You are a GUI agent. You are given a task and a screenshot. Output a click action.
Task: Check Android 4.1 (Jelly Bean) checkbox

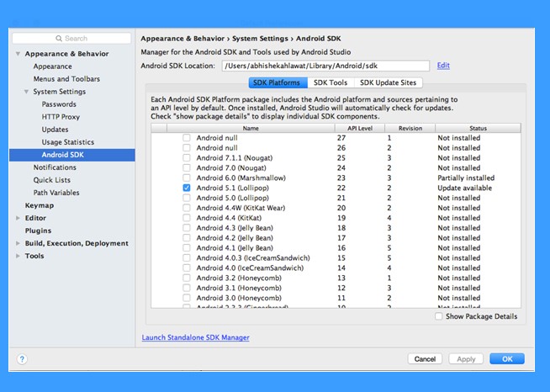187,248
